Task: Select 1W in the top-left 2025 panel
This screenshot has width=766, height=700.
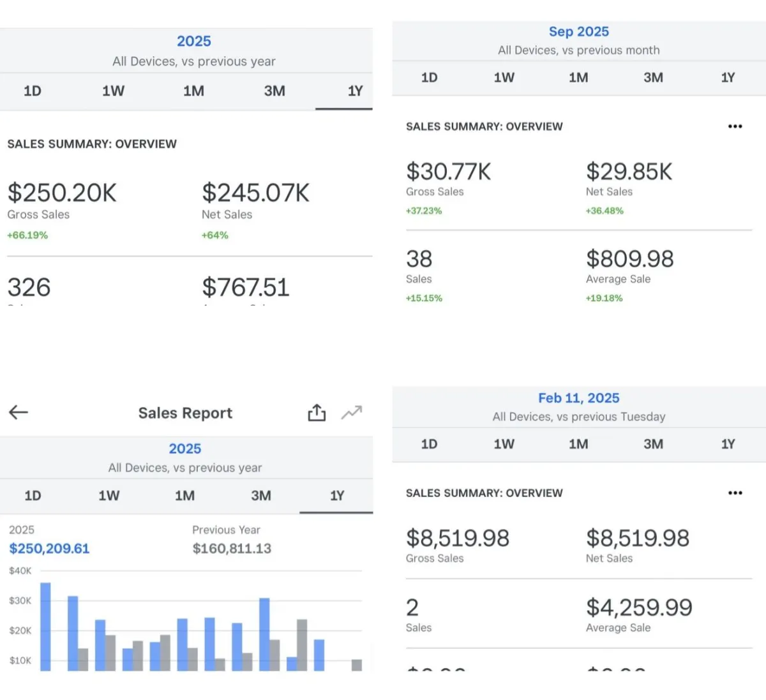Action: point(113,91)
